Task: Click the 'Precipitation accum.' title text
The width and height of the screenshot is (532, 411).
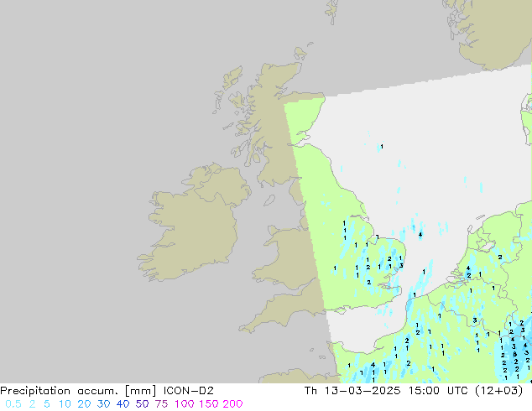Action: (59, 391)
